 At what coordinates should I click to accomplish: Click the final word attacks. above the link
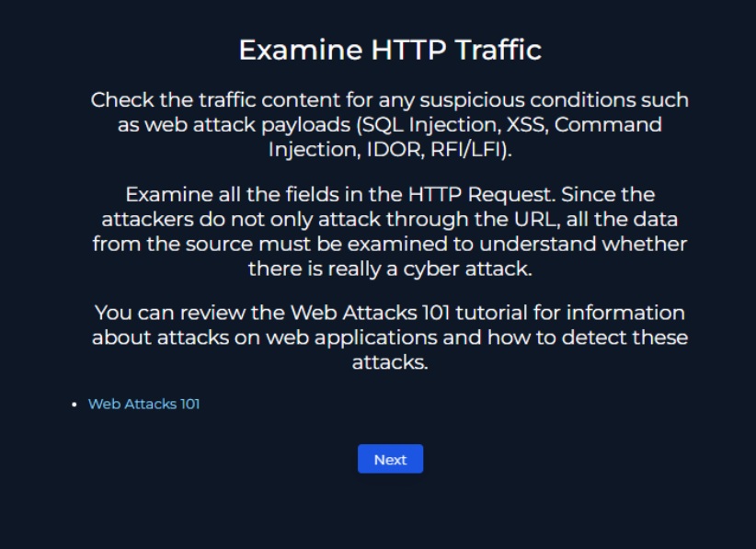coord(390,362)
